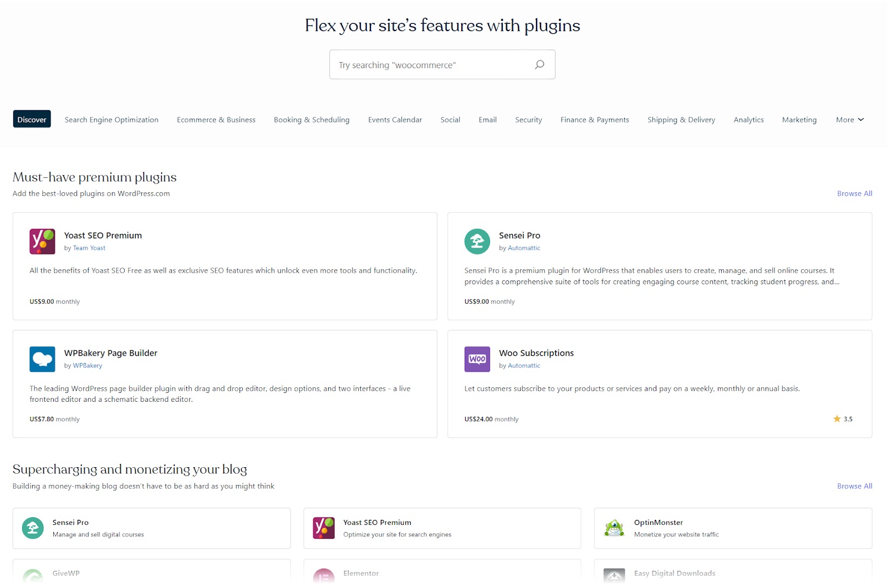Expand the More categories dropdown
The height and width of the screenshot is (588, 887).
click(x=849, y=120)
